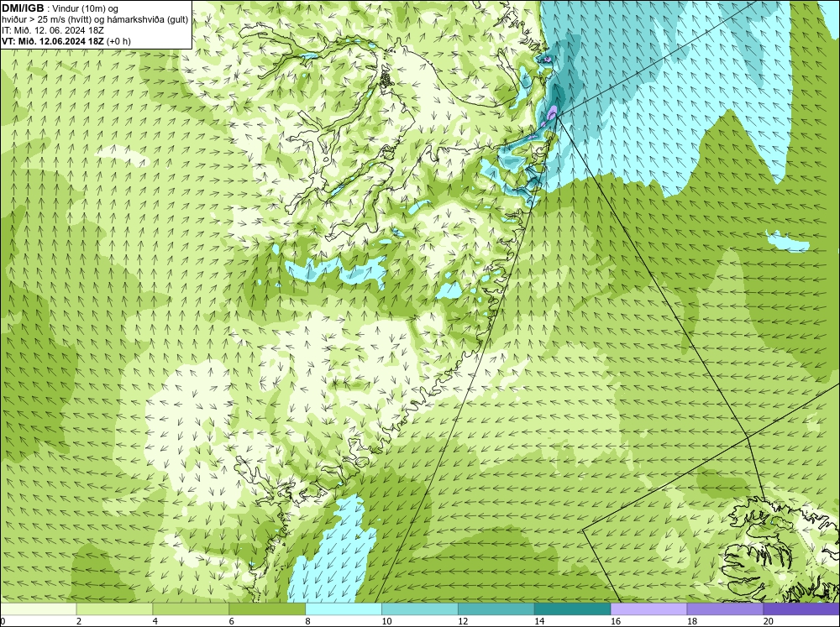Click the 'hviður > 25 m/s (hvítt)' line

pos(95,20)
